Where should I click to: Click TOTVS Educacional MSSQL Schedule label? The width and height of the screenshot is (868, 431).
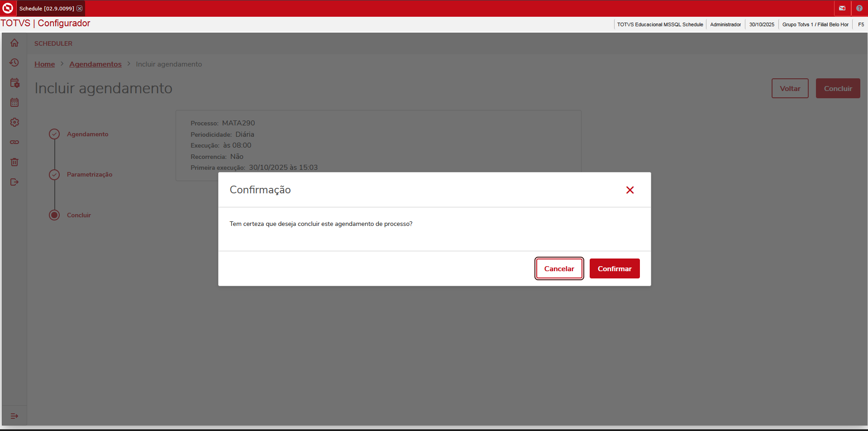point(660,24)
